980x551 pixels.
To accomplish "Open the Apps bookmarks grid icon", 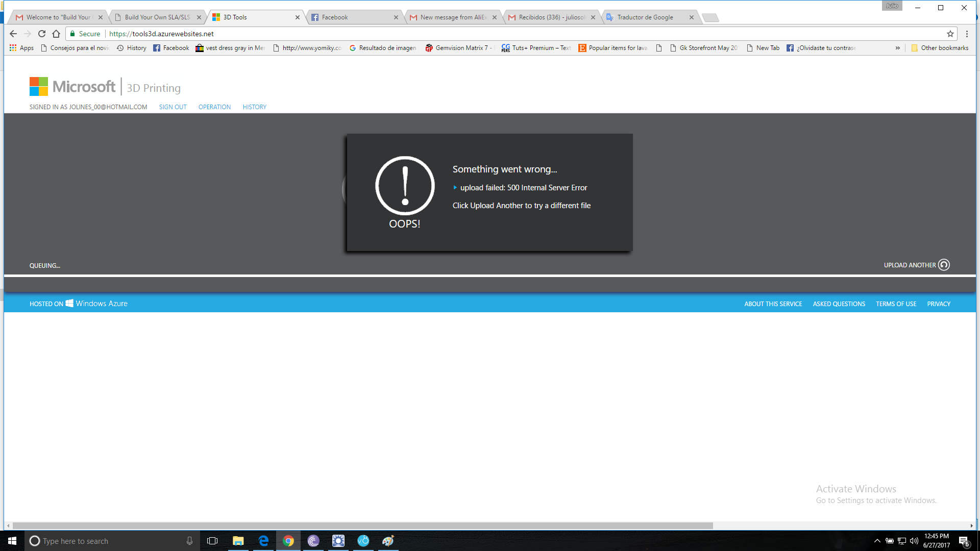I will (13, 48).
